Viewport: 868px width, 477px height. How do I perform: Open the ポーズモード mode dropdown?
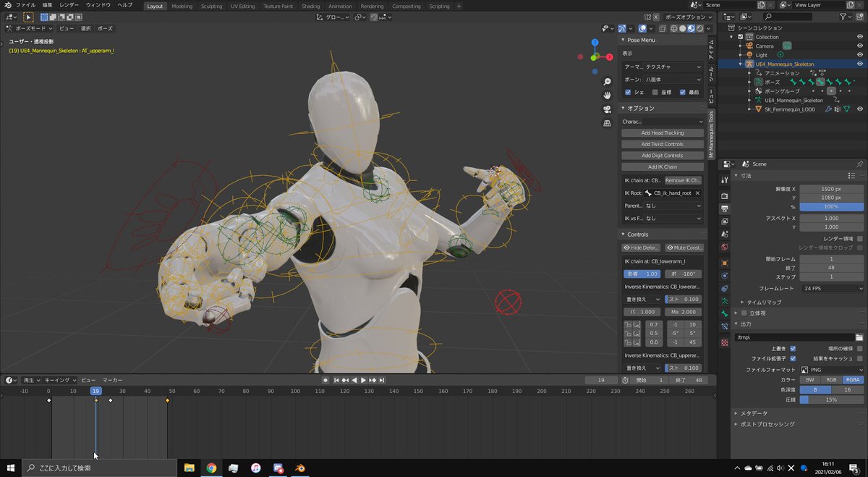(x=27, y=28)
